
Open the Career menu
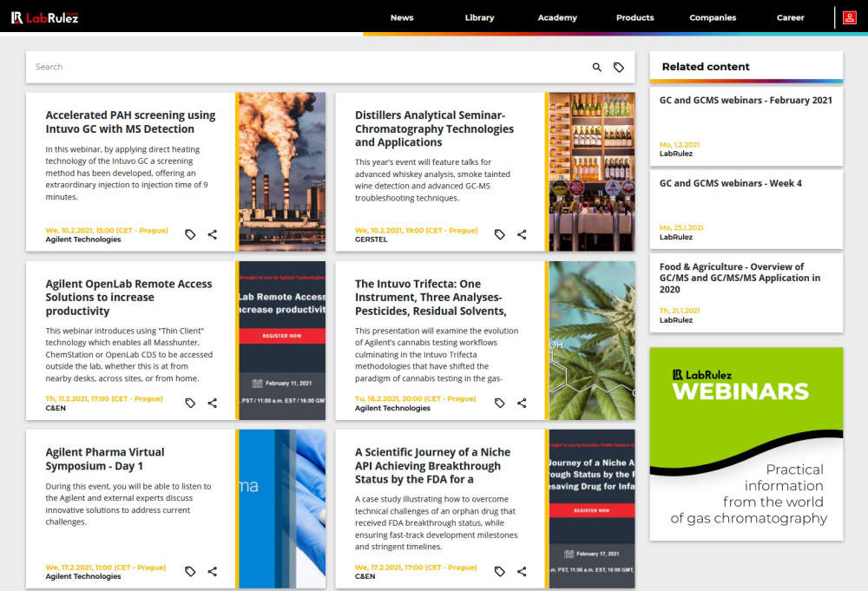791,17
